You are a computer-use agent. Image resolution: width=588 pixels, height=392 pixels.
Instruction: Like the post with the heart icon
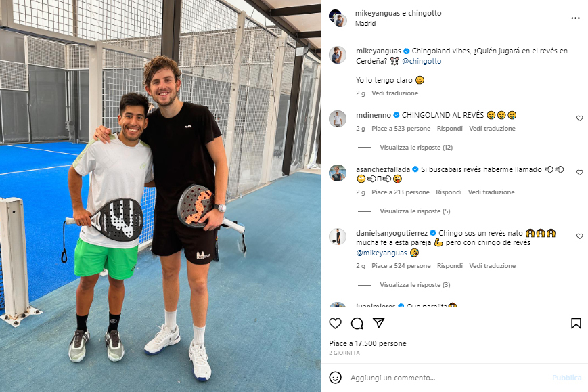(335, 324)
